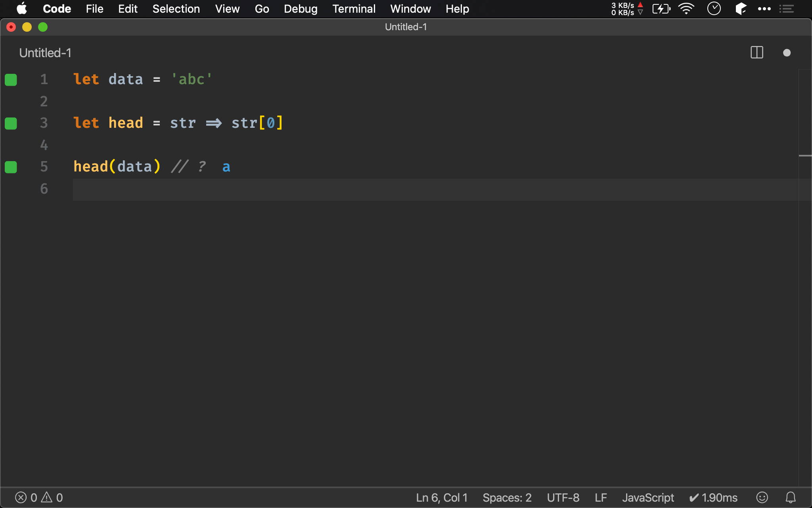The image size is (812, 508).
Task: Open the warnings count in status bar
Action: tap(52, 498)
